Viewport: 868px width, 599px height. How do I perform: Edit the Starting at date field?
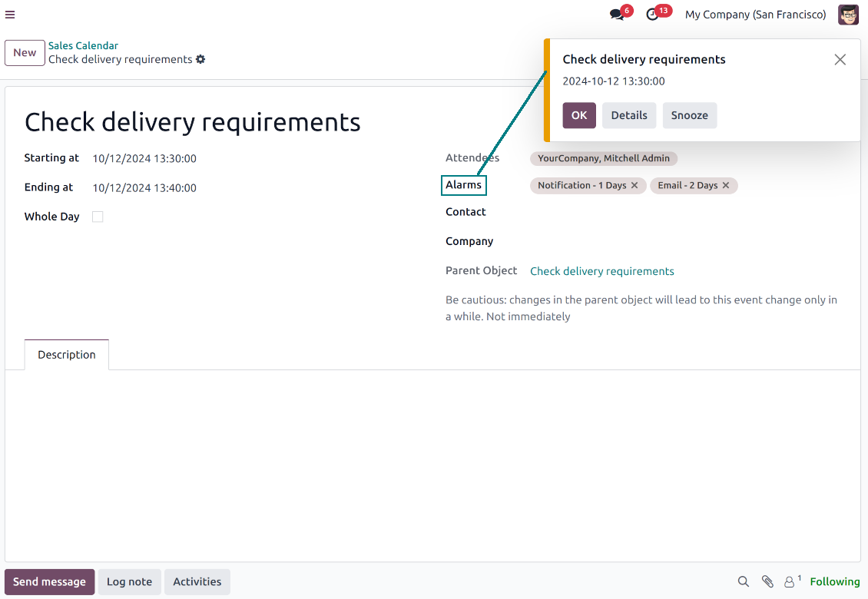[144, 159]
